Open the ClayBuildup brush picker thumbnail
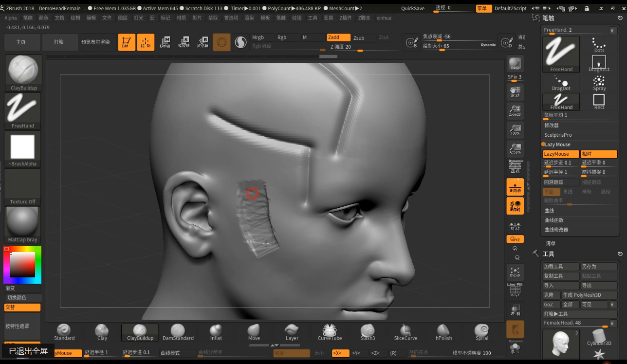 23,73
